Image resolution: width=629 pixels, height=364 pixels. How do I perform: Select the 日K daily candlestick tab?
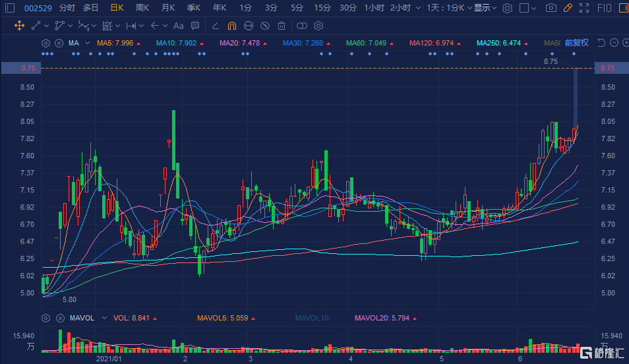[117, 8]
